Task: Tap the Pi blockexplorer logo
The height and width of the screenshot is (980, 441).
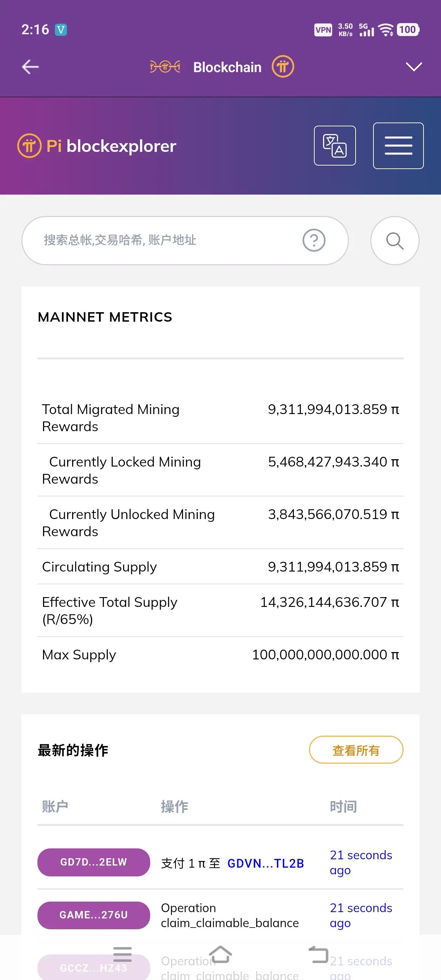Action: click(97, 146)
